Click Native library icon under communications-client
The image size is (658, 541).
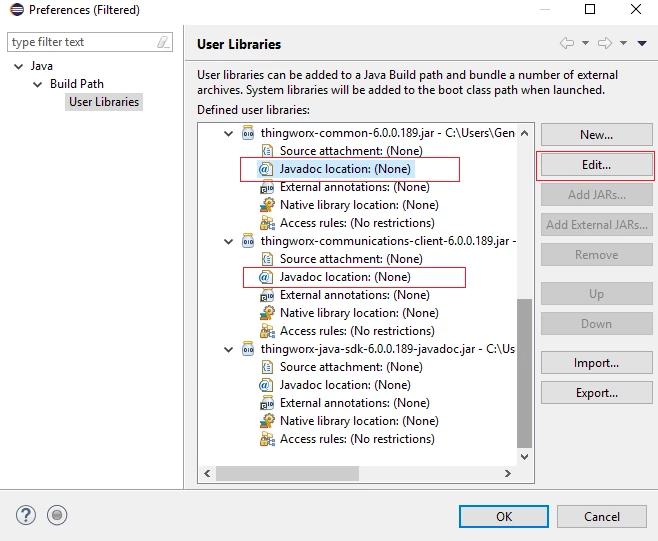(267, 313)
